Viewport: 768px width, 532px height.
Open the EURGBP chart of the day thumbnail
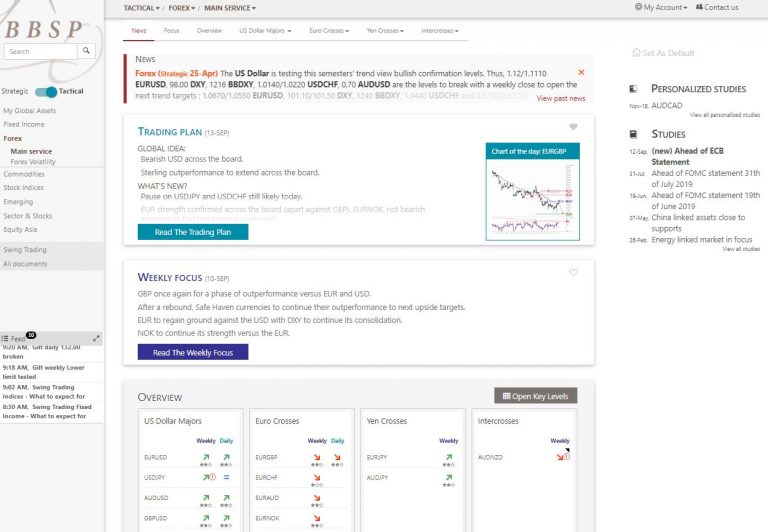click(x=533, y=192)
